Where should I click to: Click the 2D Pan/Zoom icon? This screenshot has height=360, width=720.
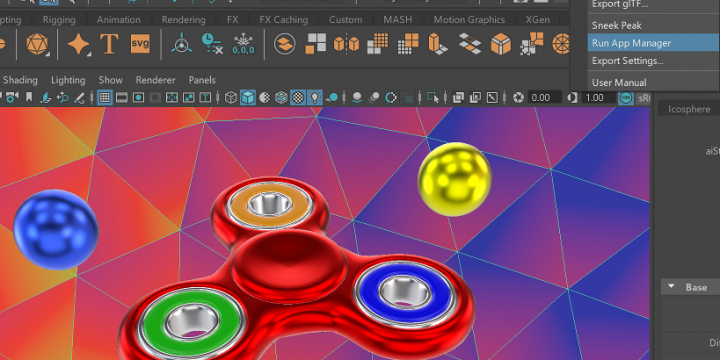click(x=62, y=97)
